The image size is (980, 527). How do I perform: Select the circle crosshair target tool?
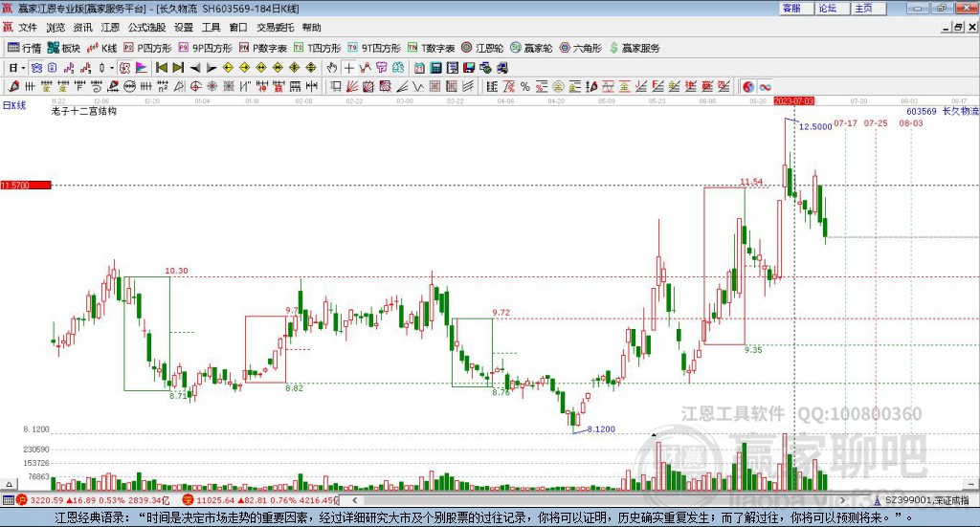195,87
